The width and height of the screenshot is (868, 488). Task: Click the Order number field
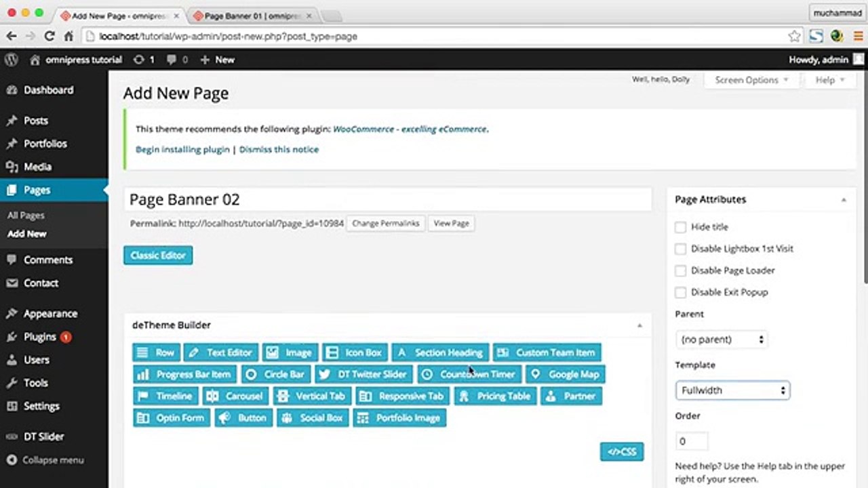coord(692,441)
